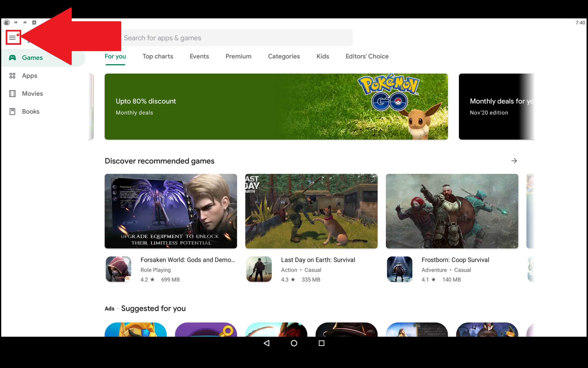The image size is (588, 368).
Task: Open the Monthly deals Nov'20 edition card
Action: (497, 107)
